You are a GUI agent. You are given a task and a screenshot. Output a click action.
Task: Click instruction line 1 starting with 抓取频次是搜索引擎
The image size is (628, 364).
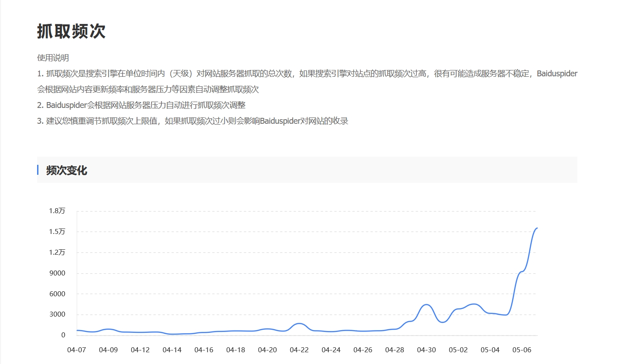pyautogui.click(x=307, y=81)
